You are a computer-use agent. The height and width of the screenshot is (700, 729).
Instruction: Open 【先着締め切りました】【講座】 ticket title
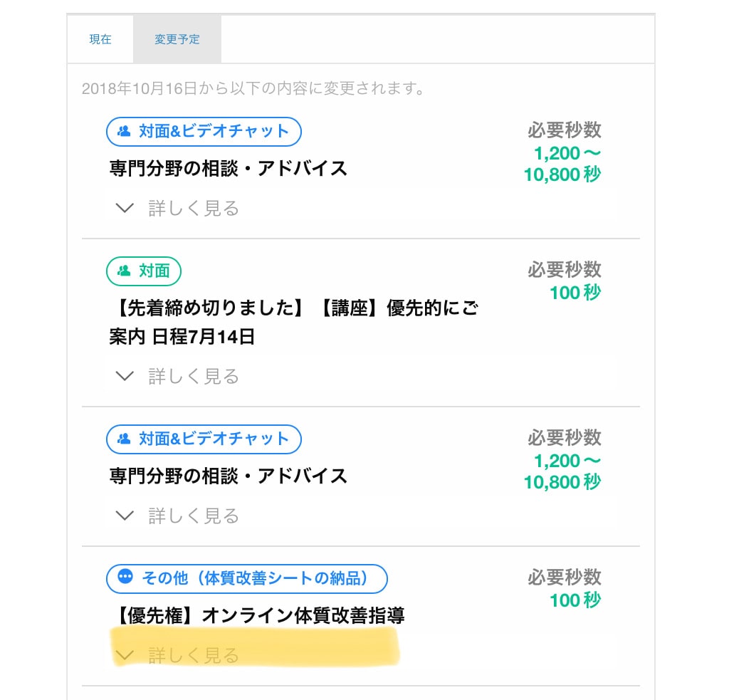(x=294, y=323)
